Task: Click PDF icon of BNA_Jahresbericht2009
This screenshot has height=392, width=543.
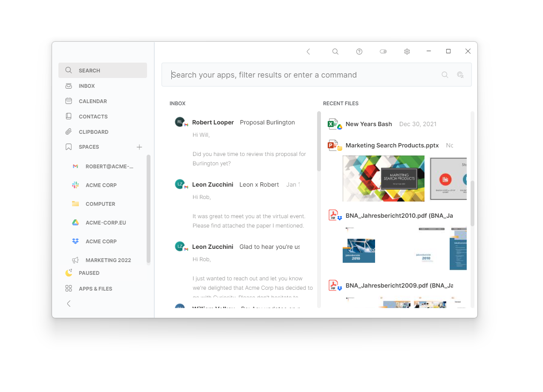Action: click(333, 285)
